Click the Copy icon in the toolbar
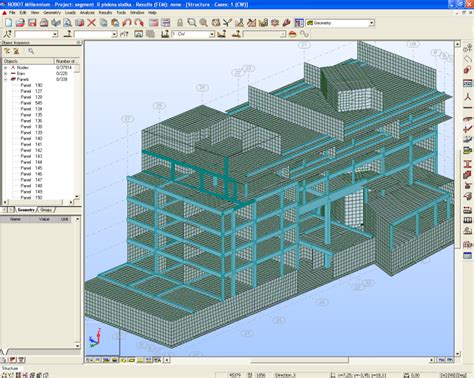474x378 pixels. [104, 23]
